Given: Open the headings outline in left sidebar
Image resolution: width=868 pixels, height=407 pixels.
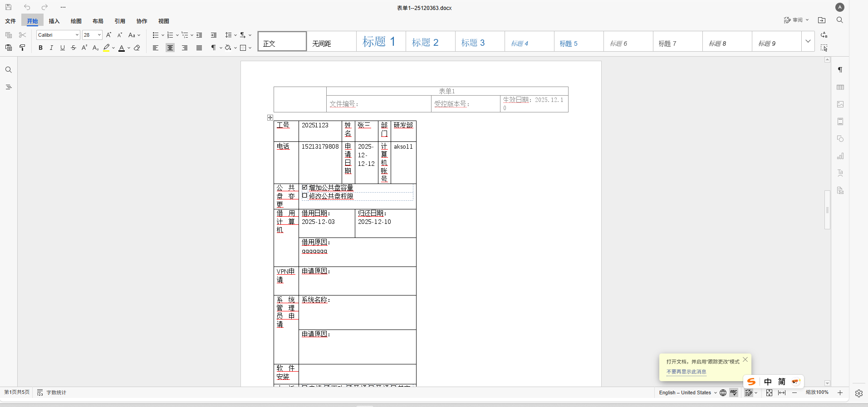Looking at the screenshot, I should (8, 87).
